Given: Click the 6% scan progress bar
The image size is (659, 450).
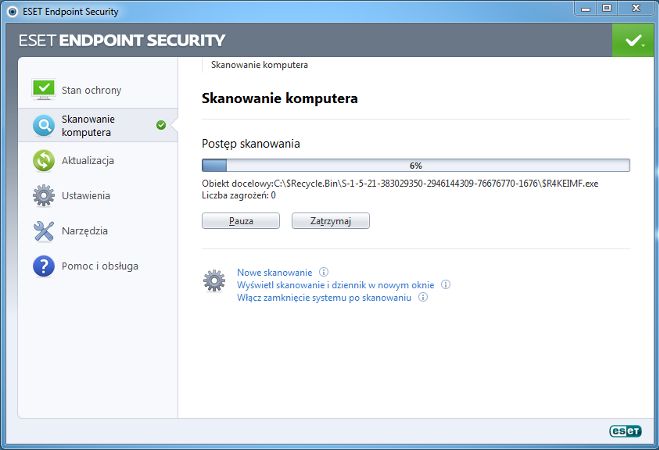Looking at the screenshot, I should [x=416, y=165].
